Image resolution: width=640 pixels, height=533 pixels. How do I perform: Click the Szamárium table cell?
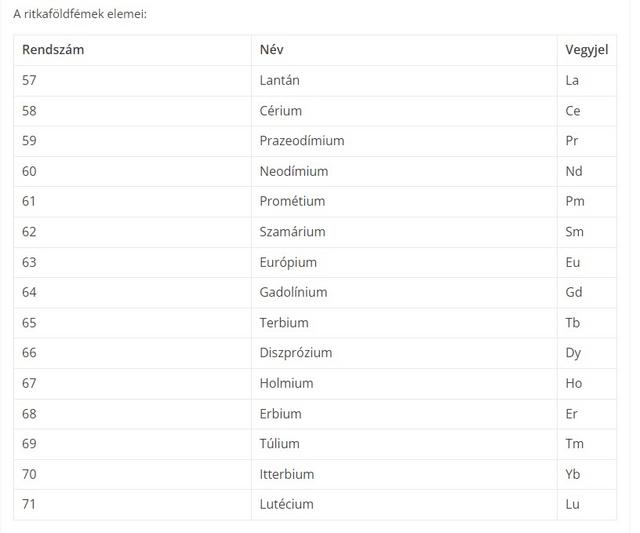(x=292, y=232)
